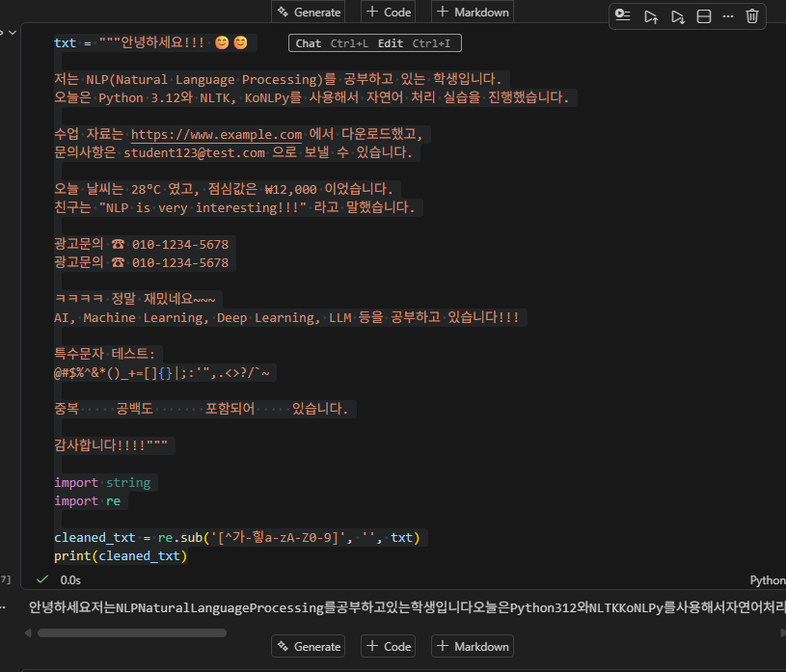786x672 pixels.
Task: Add Code cell above current cell
Action: click(x=389, y=12)
